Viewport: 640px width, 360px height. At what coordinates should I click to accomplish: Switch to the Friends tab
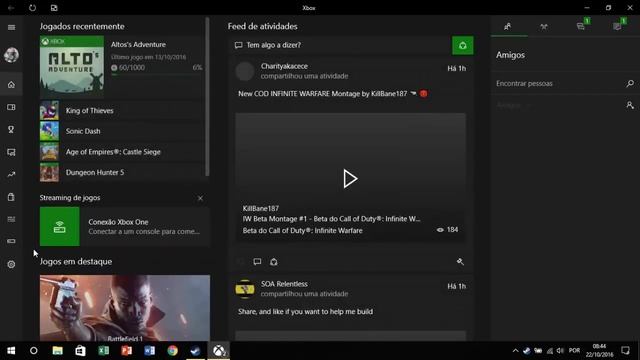tap(507, 27)
